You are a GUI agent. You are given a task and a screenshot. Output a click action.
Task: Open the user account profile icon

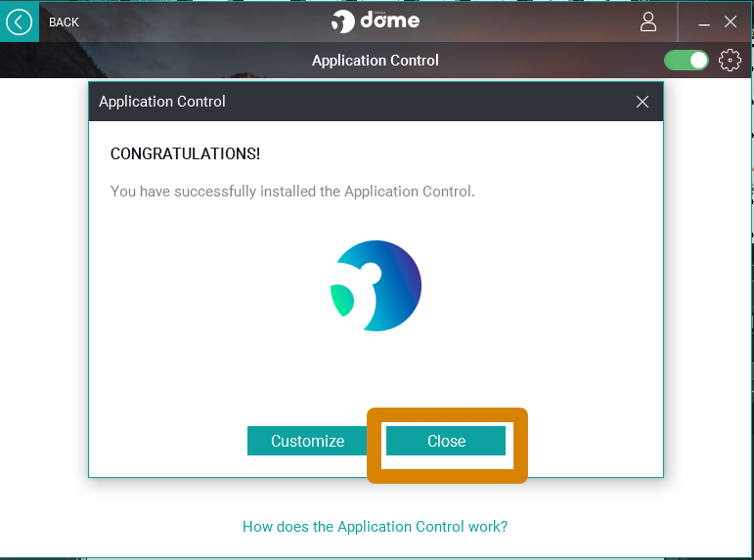(x=648, y=22)
